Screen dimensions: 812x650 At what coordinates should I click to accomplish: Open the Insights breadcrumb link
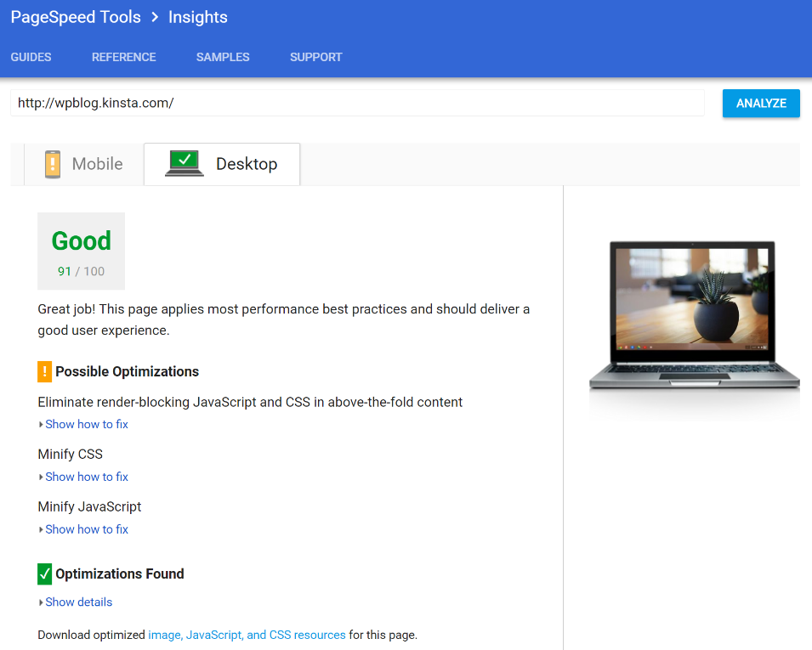pyautogui.click(x=198, y=17)
